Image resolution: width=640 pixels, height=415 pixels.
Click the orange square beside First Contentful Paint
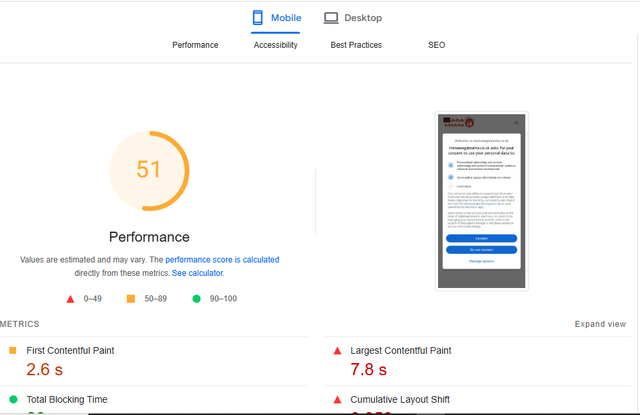tap(13, 350)
